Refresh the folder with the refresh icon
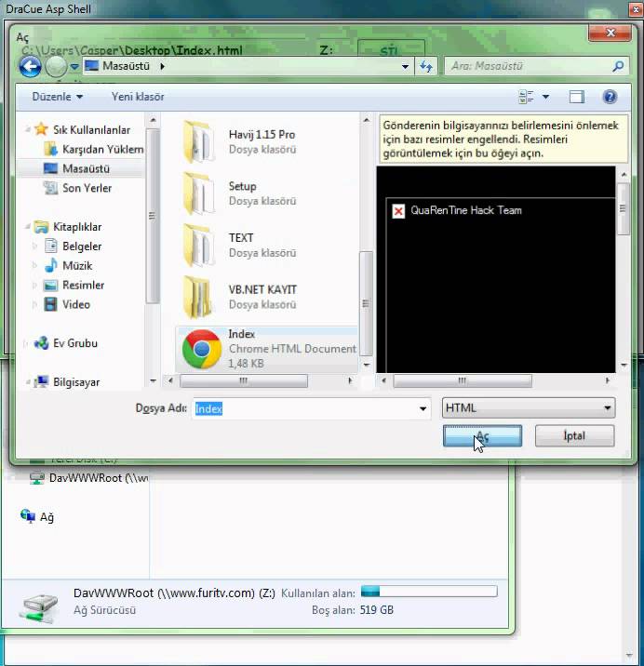 tap(426, 66)
